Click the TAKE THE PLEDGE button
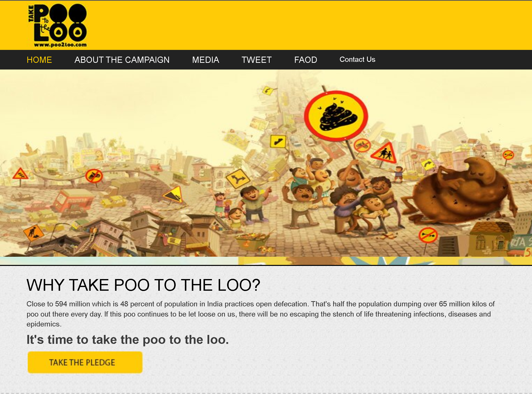This screenshot has height=395, width=532. pos(85,362)
